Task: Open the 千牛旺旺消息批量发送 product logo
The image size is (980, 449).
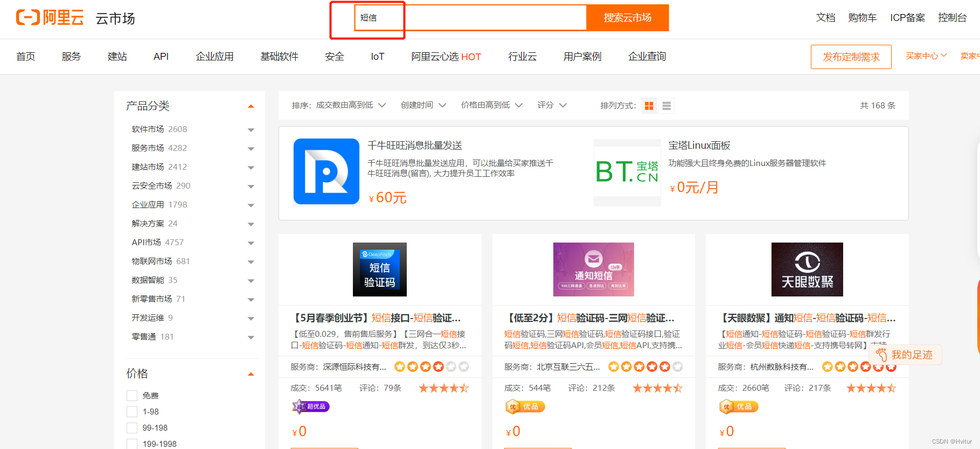Action: [326, 171]
